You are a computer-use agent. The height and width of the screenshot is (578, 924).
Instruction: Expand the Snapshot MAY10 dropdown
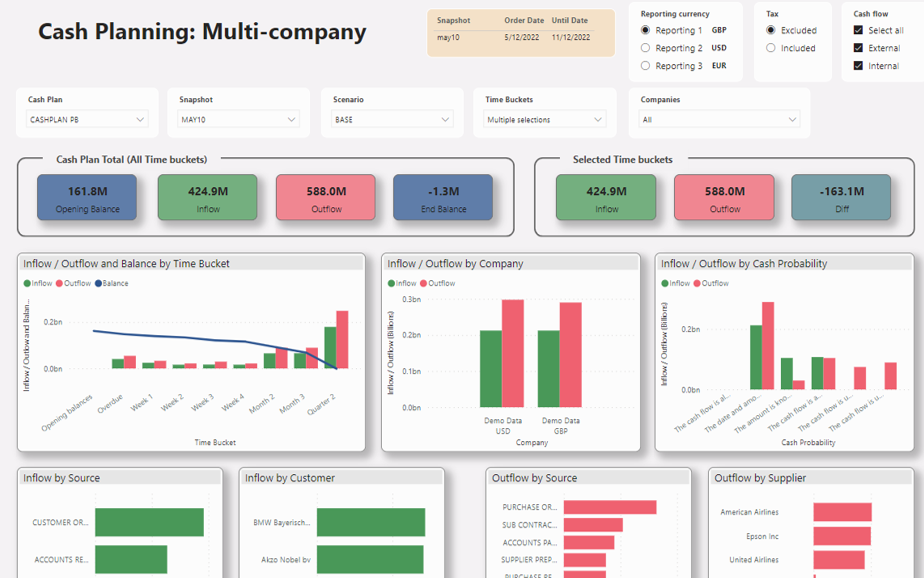coord(238,119)
